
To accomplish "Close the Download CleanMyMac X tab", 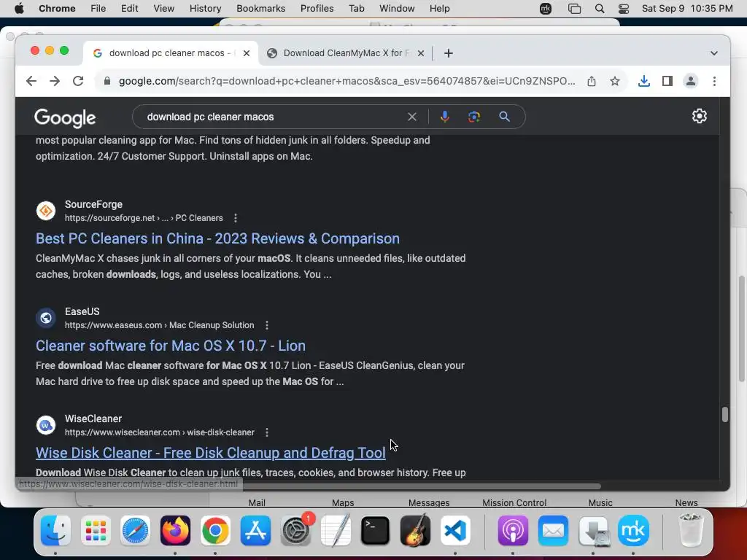I will click(x=421, y=53).
